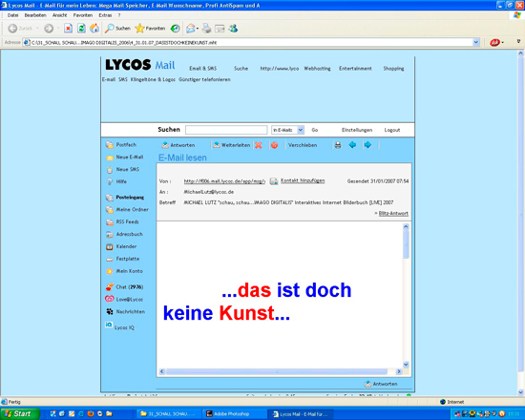525x420 pixels.
Task: Open Adressbuch in sidebar
Action: pos(124,234)
